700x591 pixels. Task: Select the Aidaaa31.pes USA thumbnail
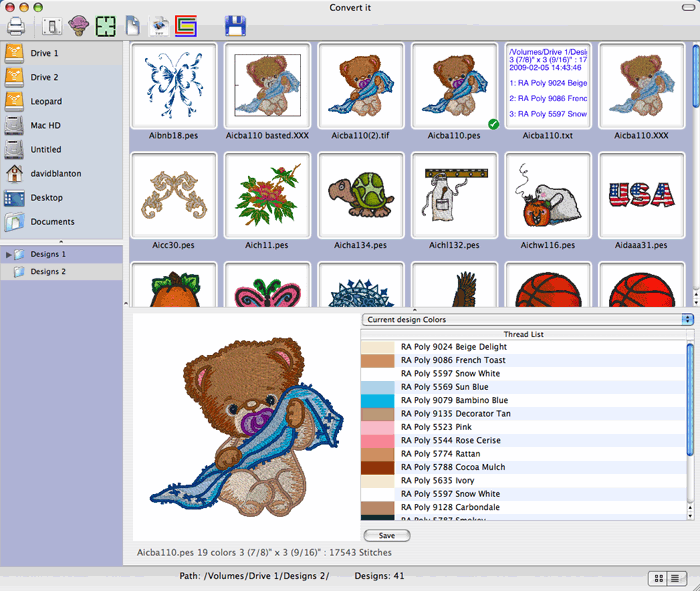click(x=642, y=196)
